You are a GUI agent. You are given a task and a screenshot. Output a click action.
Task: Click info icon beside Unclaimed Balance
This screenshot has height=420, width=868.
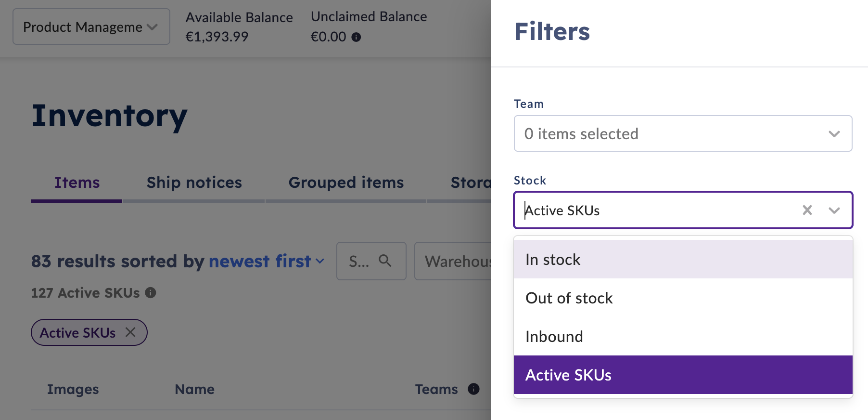click(356, 37)
